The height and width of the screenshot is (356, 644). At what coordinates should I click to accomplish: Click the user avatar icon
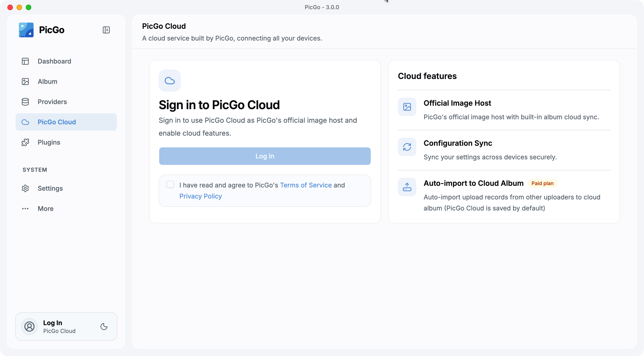click(29, 327)
